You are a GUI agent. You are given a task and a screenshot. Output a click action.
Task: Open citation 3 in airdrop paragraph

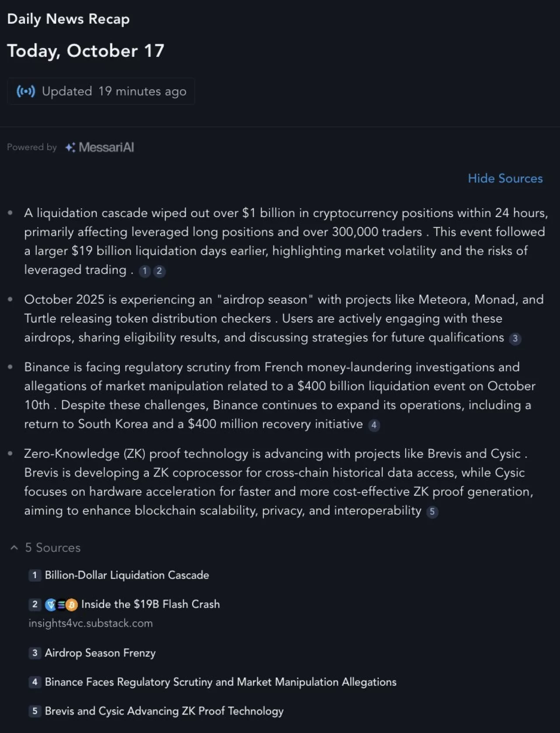point(515,338)
